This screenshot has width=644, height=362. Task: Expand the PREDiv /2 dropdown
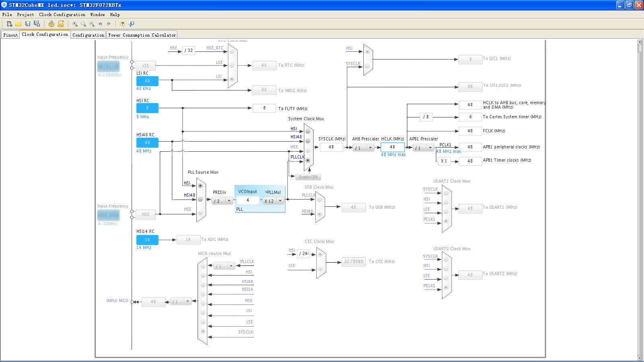click(x=222, y=201)
